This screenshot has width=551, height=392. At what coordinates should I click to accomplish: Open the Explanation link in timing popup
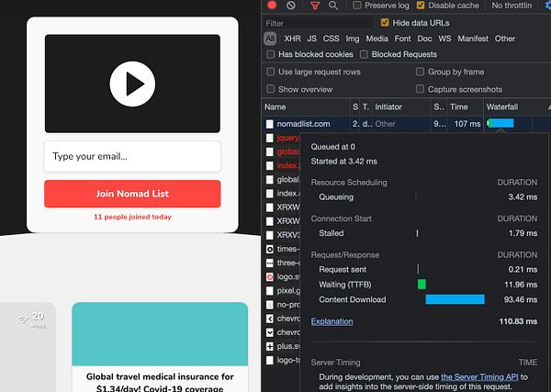tap(332, 321)
